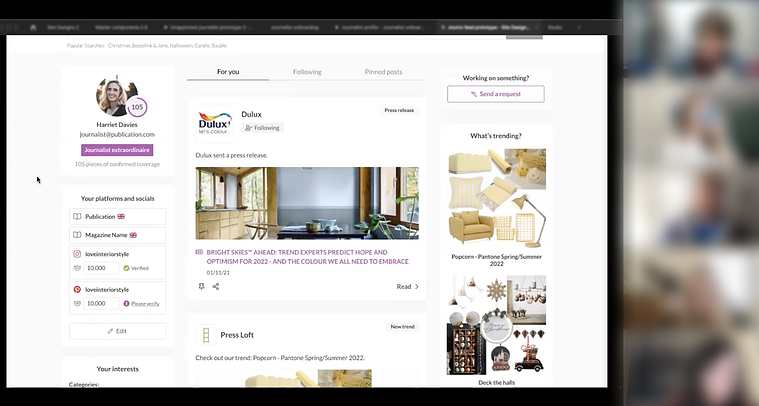Click the followers icon beside Pinterest count 10,000
The image size is (759, 406).
(77, 303)
